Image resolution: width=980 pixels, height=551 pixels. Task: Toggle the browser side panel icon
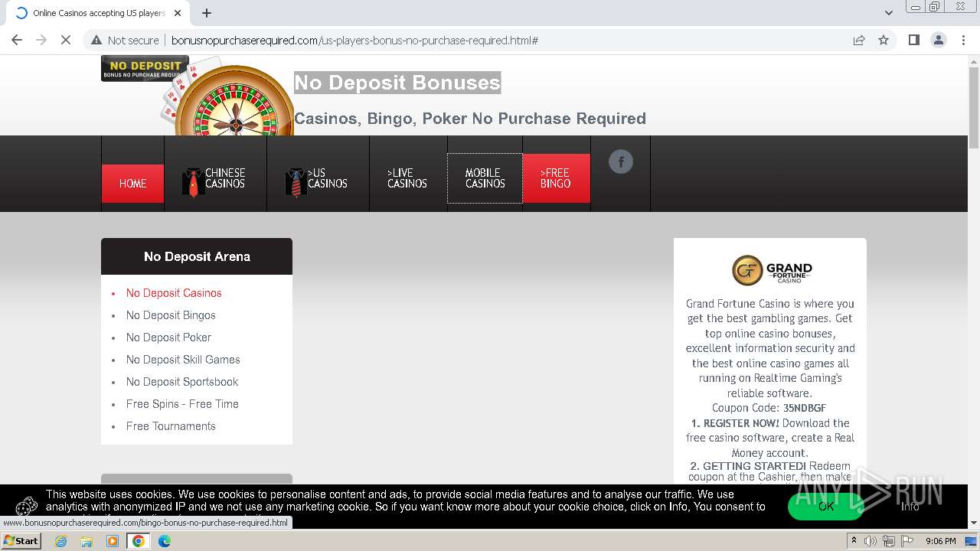(x=913, y=40)
